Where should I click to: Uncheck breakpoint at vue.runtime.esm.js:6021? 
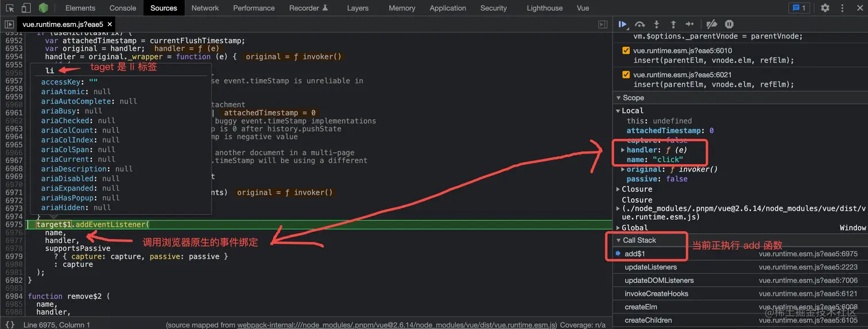pos(626,75)
